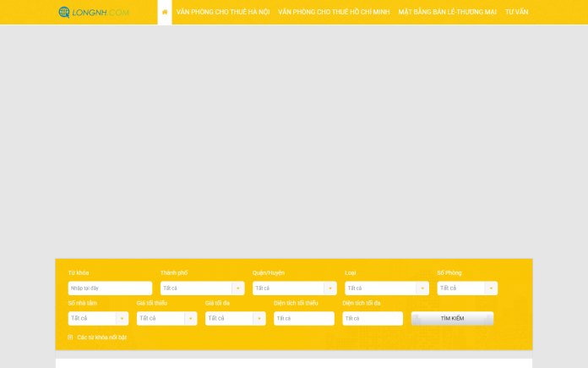Open the home icon tab
The height and width of the screenshot is (368, 588).
(x=165, y=12)
